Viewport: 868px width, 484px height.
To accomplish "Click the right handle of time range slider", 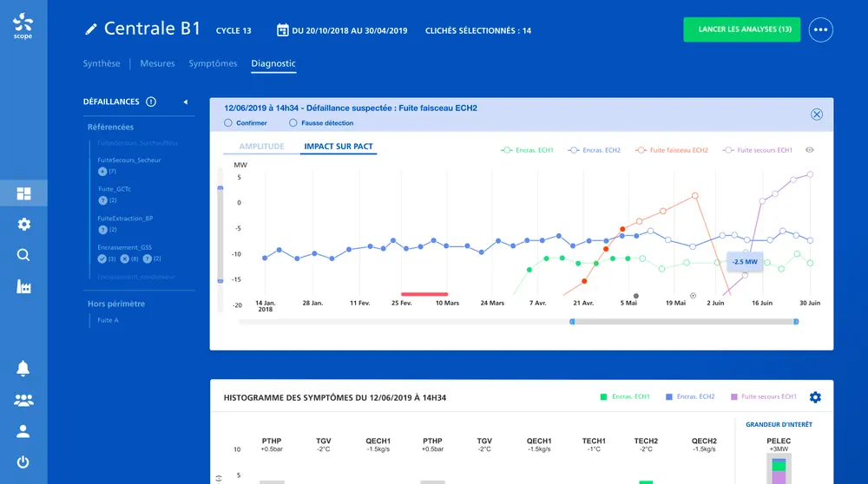I will pyautogui.click(x=796, y=322).
